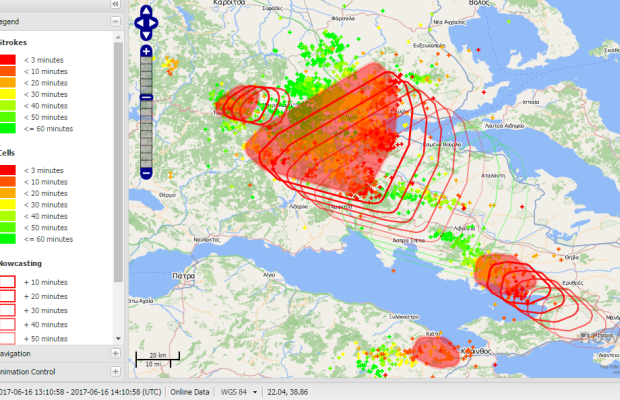Expand the Navigation panel

[115, 354]
